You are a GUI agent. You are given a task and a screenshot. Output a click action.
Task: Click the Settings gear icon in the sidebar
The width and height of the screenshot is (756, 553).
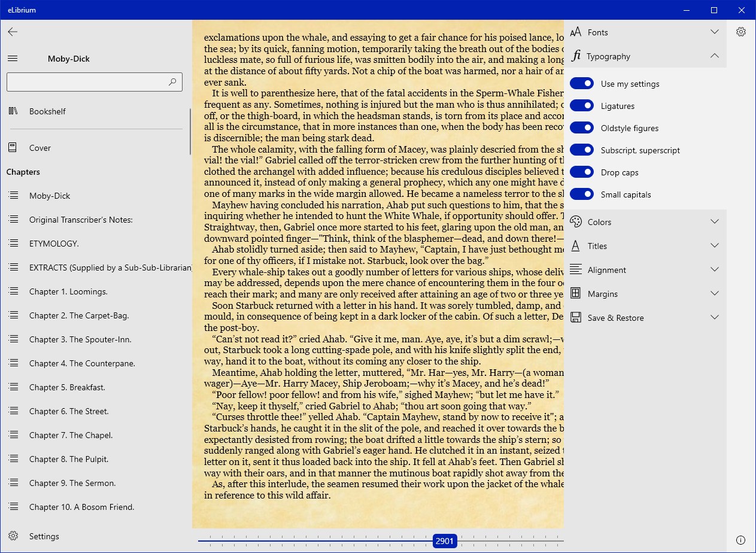click(x=13, y=536)
